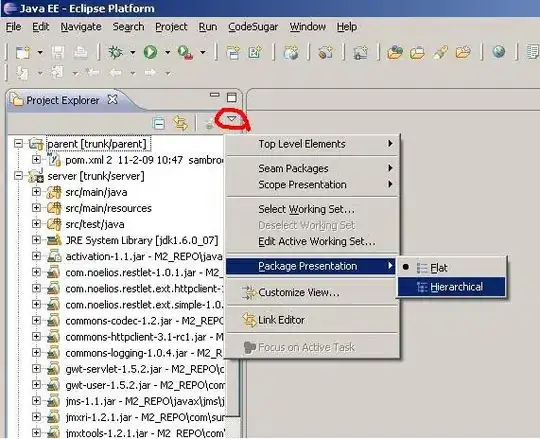Collapse the parent [trunk/parent] project node
Viewport: 540px width, 439px height.
(x=19, y=144)
